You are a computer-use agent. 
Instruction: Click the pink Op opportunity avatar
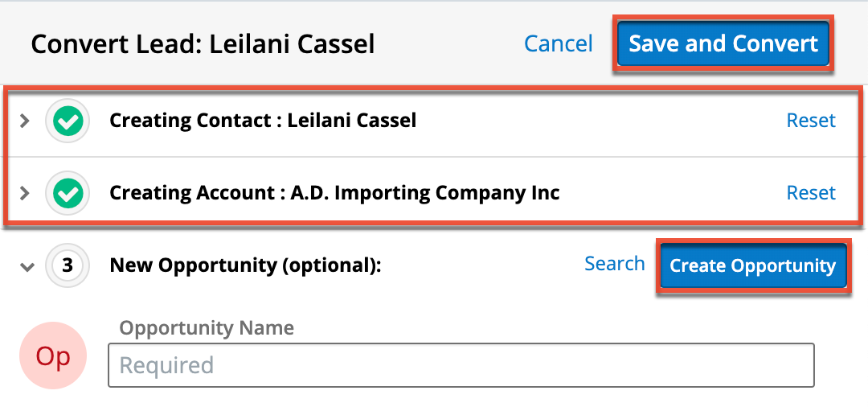click(54, 357)
